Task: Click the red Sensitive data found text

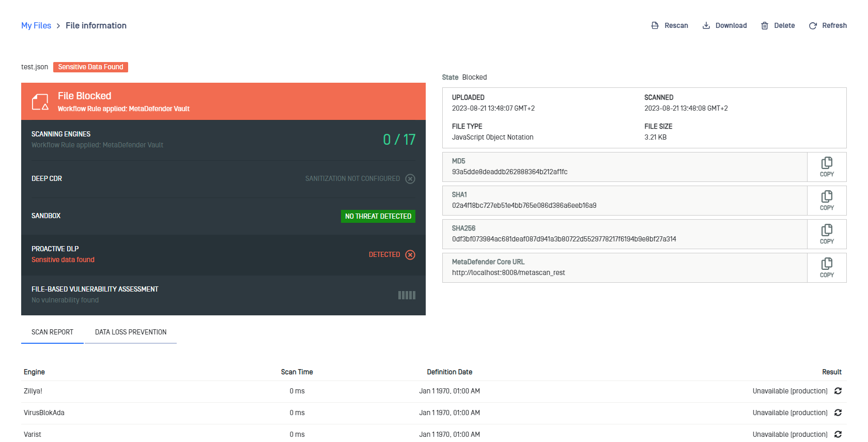Action: (x=63, y=260)
